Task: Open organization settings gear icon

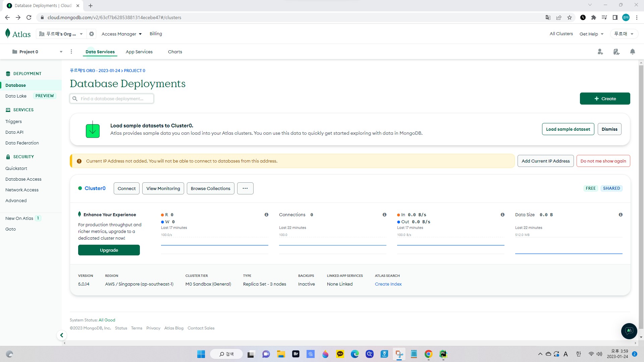Action: coord(92,34)
